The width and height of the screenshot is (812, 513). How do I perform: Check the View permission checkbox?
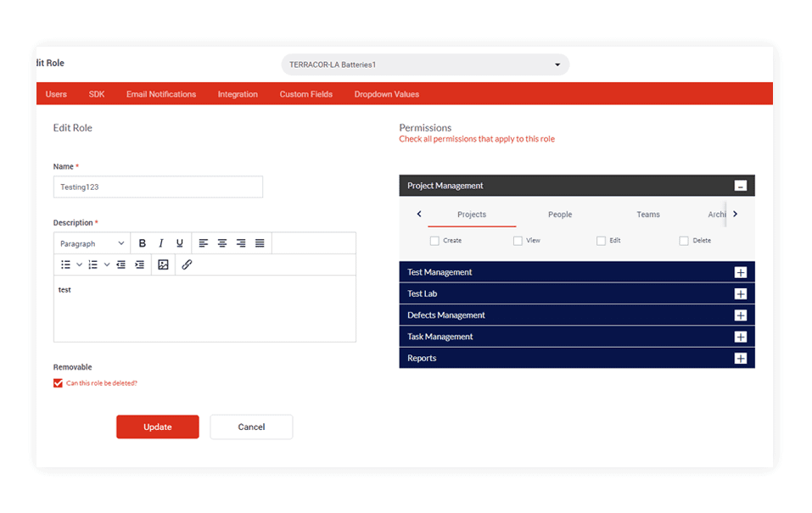pos(518,241)
